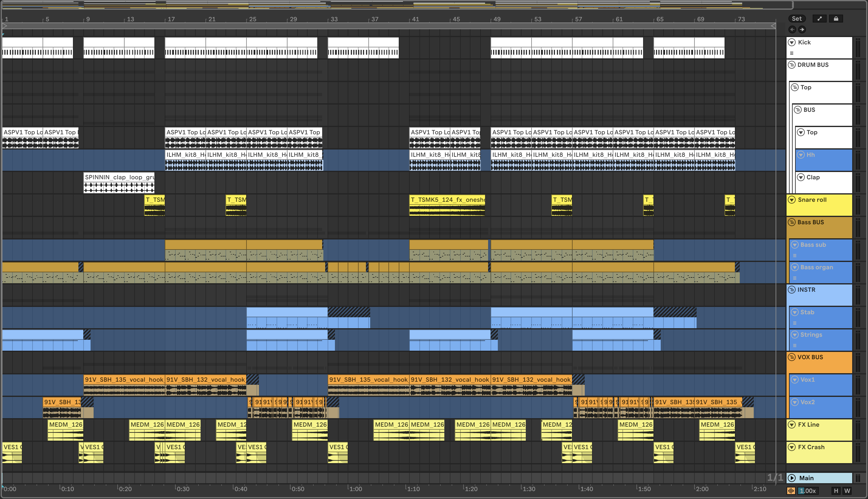The height and width of the screenshot is (499, 868).
Task: Toggle the H optimize height button
Action: (x=836, y=491)
